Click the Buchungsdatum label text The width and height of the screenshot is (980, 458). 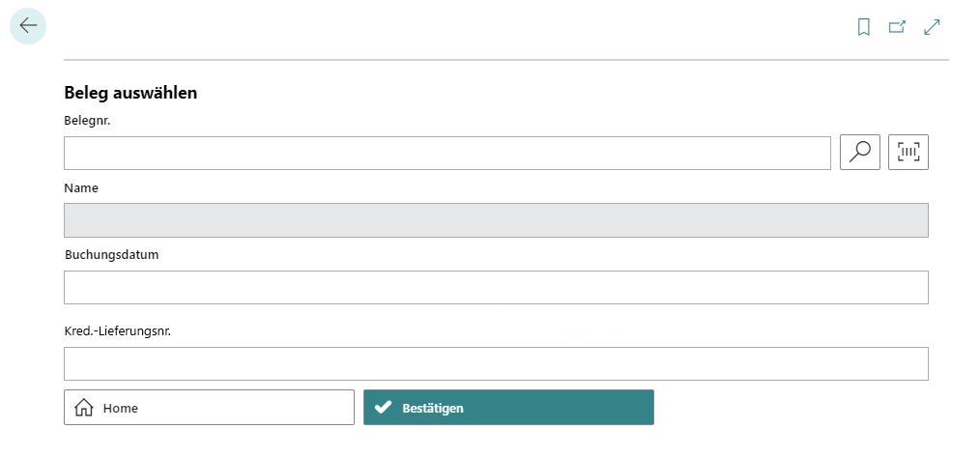[112, 255]
